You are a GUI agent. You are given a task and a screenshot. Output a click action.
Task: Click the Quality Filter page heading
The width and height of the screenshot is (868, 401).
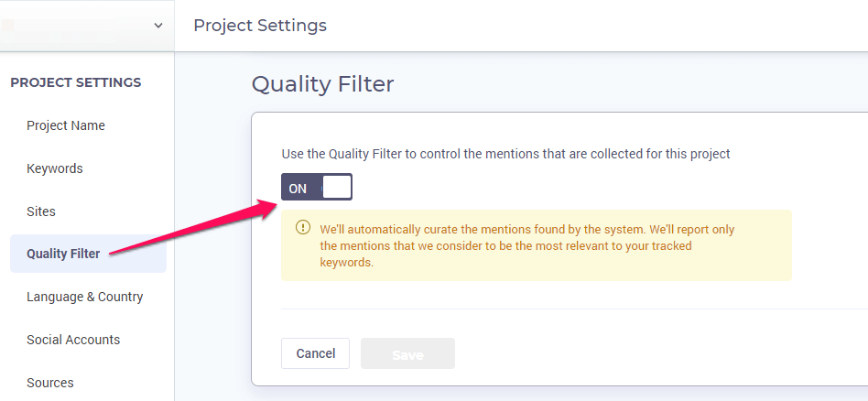(x=322, y=84)
